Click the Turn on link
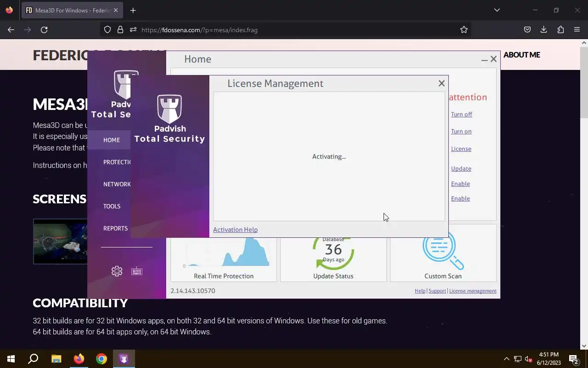This screenshot has width=588, height=368. [x=461, y=131]
